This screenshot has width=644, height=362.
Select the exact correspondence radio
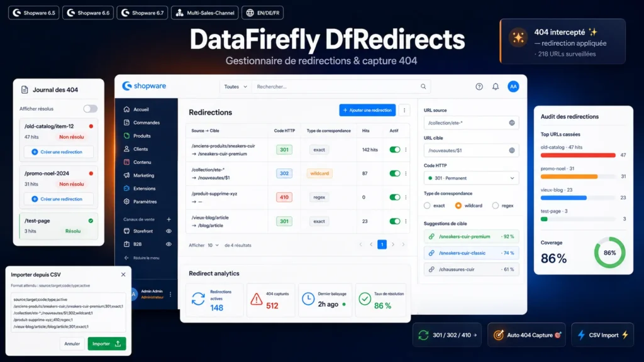click(427, 206)
